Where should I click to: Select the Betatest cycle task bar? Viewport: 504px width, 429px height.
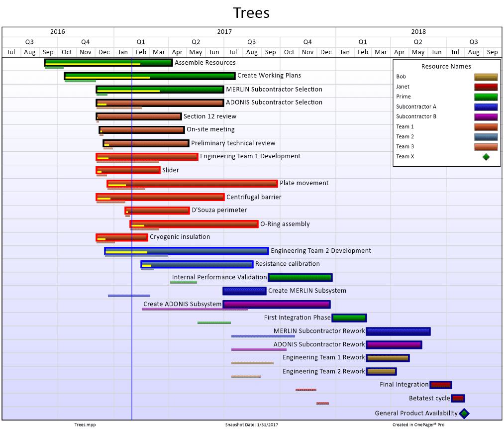[458, 398]
